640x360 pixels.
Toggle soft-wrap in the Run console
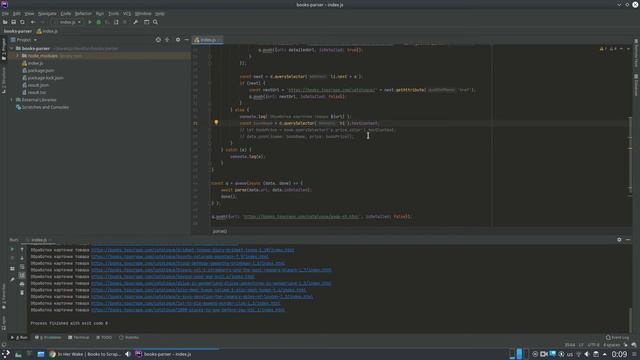(x=22, y=267)
